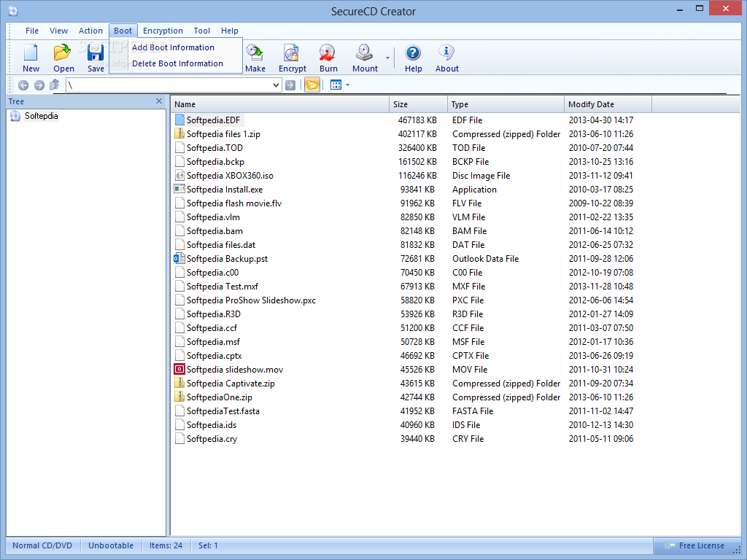Open the Tool menu
This screenshot has width=747, height=560.
tap(202, 31)
